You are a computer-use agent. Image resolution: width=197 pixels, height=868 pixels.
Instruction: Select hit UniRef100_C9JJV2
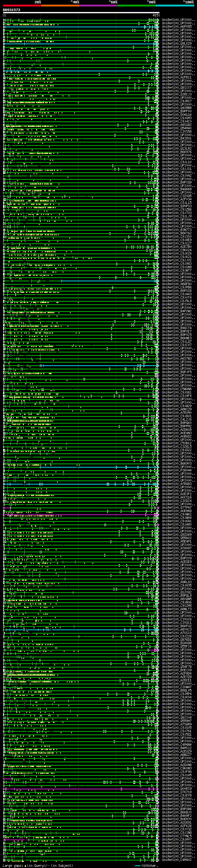pyautogui.click(x=177, y=260)
